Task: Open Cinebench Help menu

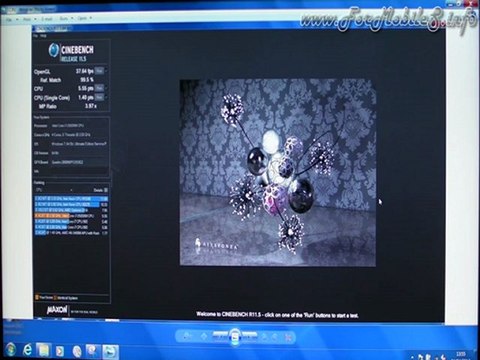Action: 43,36
